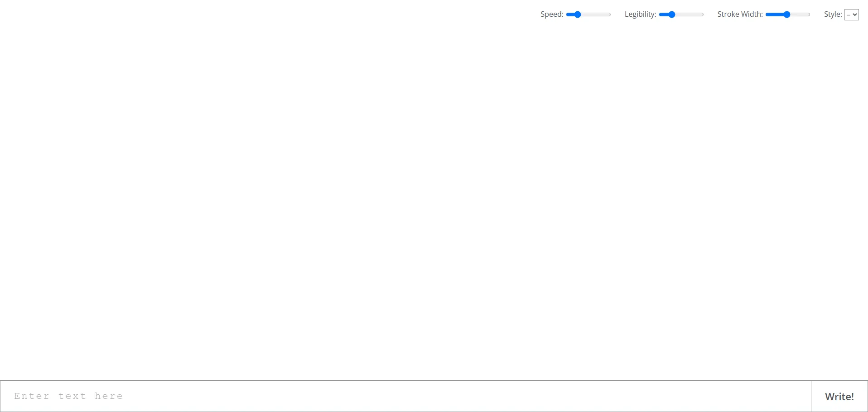Screen dimensions: 868x412
Task: Click the Stroke Width slider handle
Action: click(x=787, y=15)
